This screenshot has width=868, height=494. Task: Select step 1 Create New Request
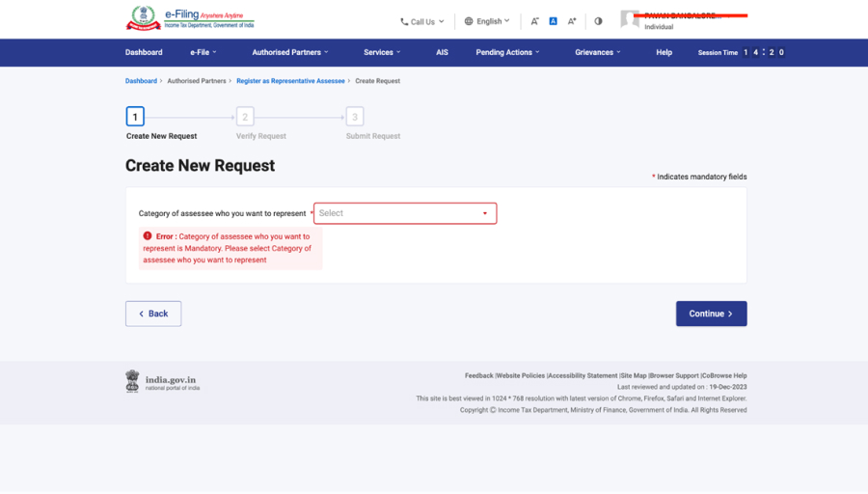135,117
